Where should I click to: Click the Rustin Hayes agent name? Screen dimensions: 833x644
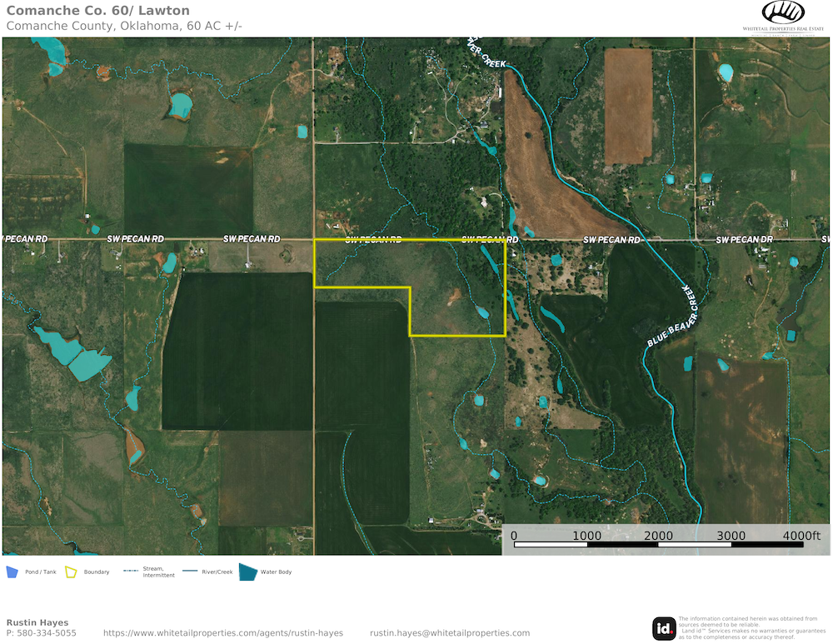pos(37,622)
